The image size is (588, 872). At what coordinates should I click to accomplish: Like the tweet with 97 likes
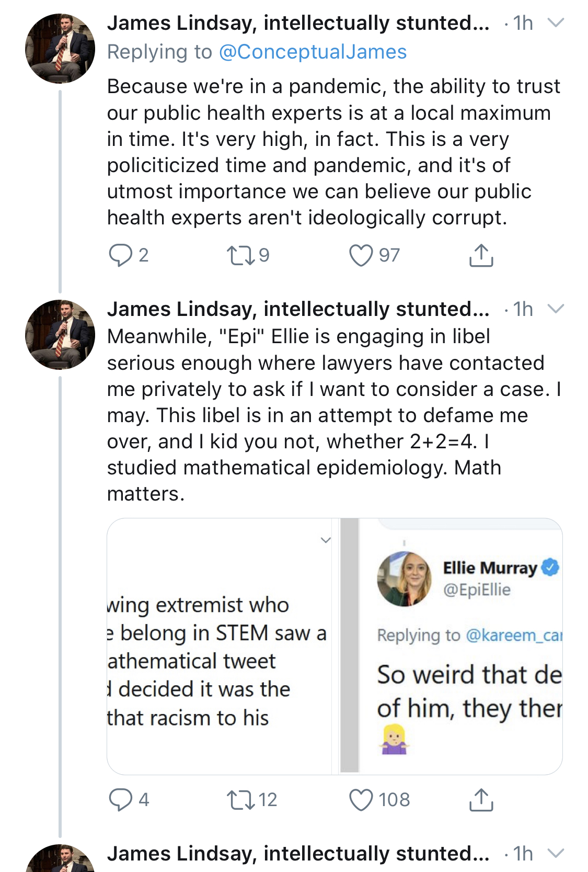pyautogui.click(x=361, y=255)
